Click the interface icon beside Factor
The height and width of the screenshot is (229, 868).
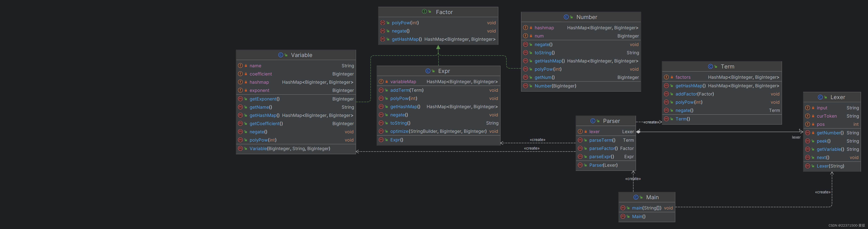(x=424, y=12)
